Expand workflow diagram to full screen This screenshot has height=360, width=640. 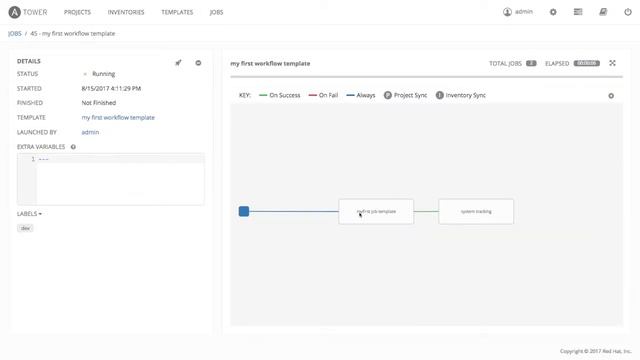click(x=612, y=63)
